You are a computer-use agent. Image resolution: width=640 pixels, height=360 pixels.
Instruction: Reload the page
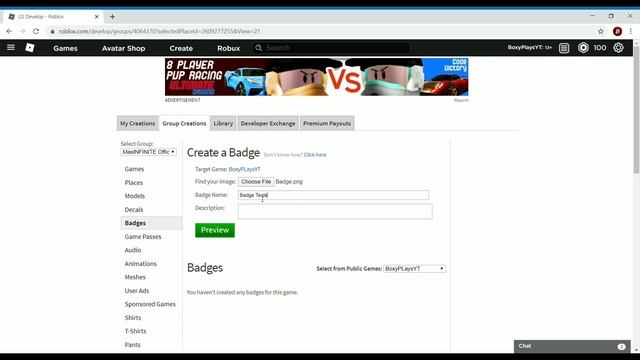(x=36, y=31)
